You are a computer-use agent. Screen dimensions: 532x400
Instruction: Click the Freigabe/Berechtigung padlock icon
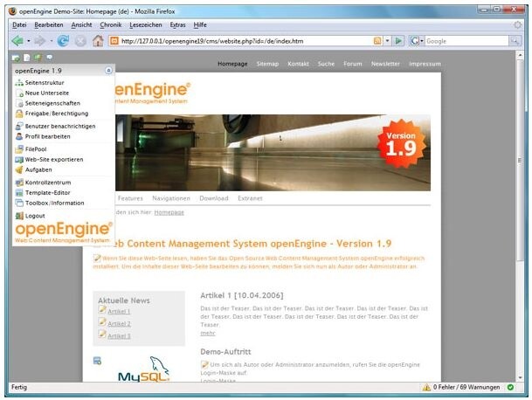point(19,114)
